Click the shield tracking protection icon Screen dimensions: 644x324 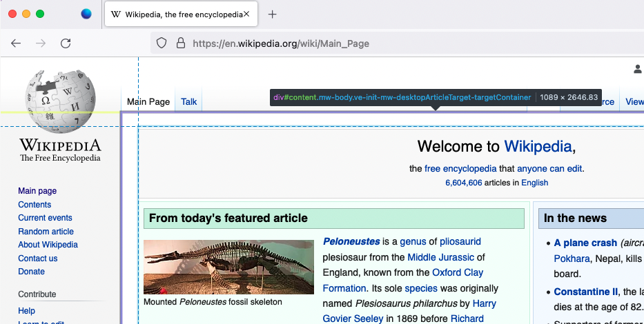162,43
